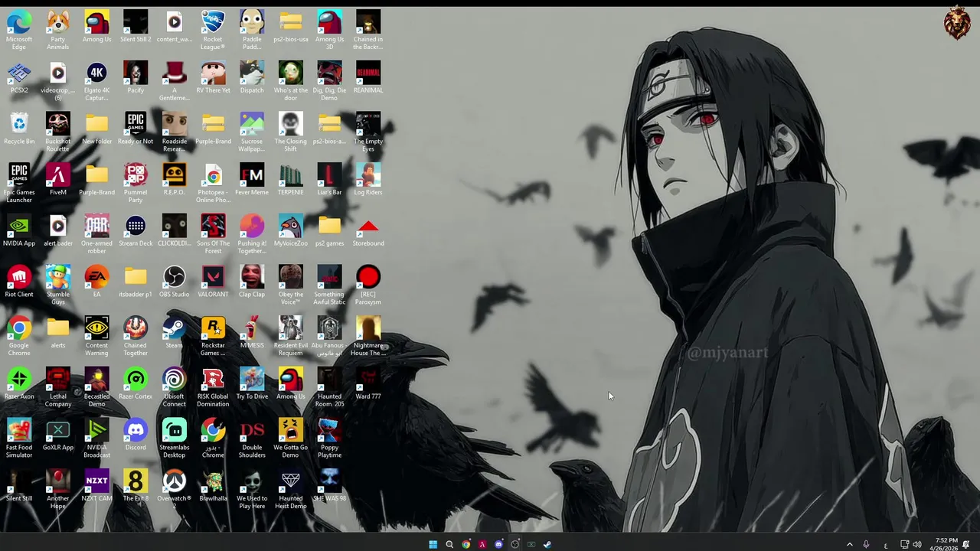Open the NVIDIA App shortcut

[x=19, y=231]
